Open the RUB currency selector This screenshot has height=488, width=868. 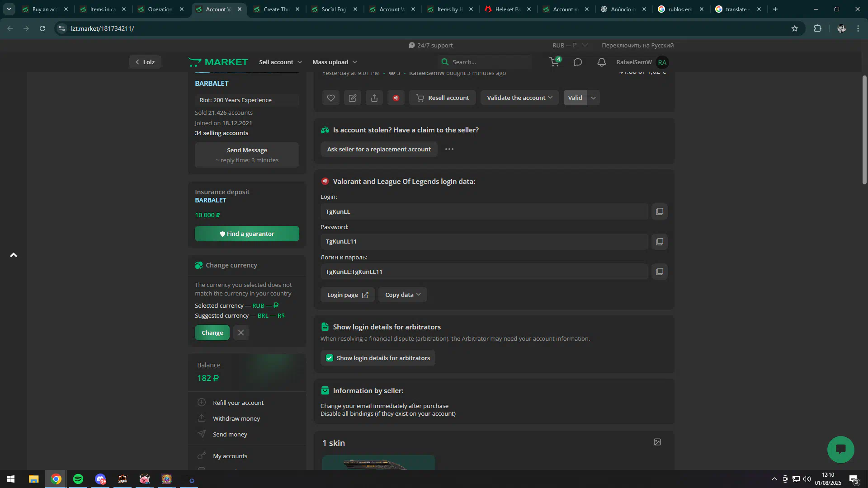click(570, 45)
